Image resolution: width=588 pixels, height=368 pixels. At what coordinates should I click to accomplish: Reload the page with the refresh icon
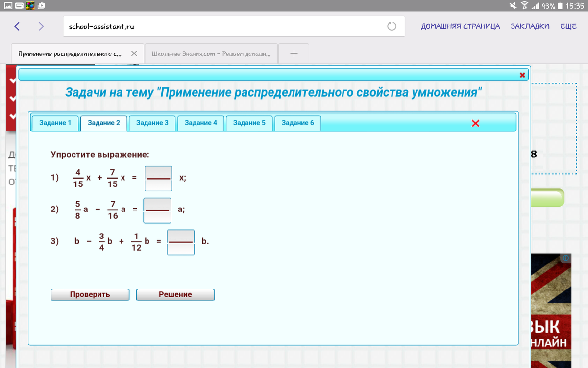click(392, 26)
